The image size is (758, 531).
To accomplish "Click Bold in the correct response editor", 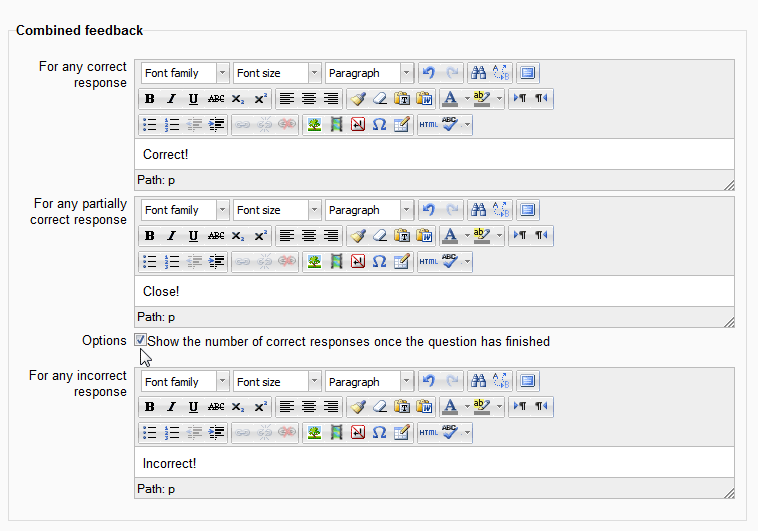I will click(x=149, y=99).
